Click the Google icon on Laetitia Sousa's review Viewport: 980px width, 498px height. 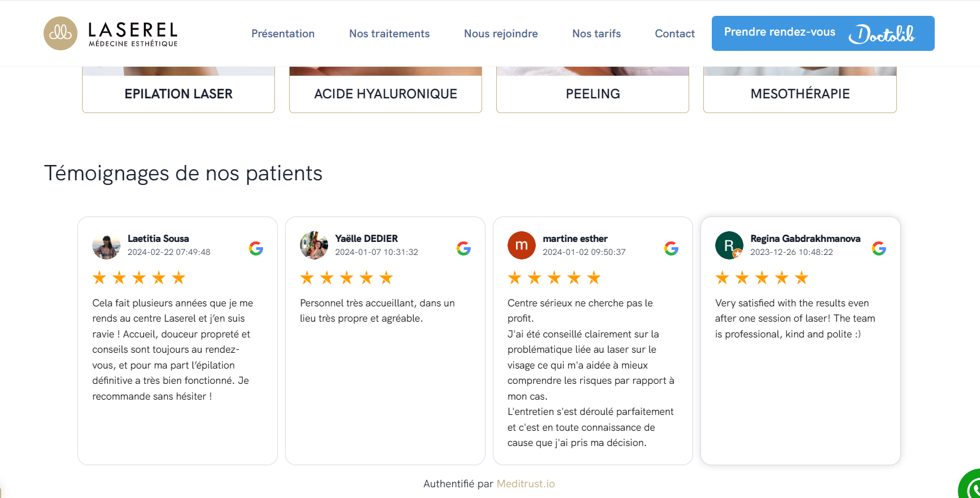point(256,247)
